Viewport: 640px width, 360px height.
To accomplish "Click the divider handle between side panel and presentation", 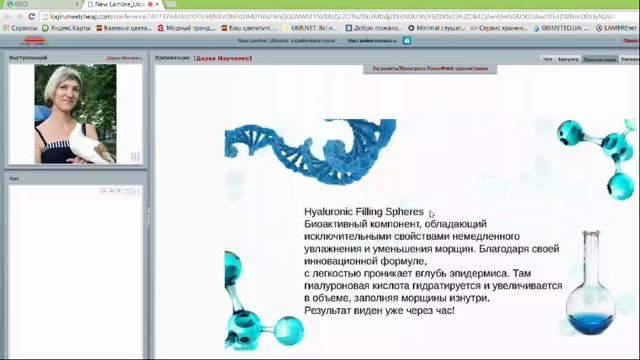I will click(x=149, y=218).
